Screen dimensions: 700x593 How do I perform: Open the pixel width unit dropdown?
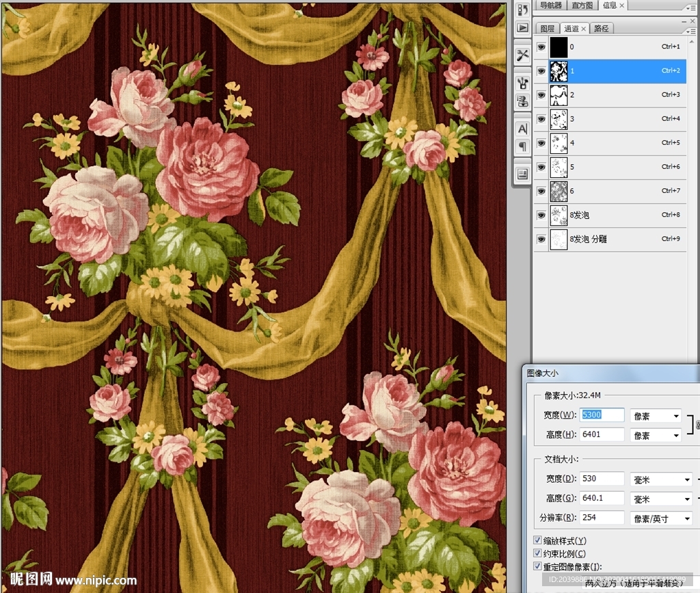[x=656, y=416]
